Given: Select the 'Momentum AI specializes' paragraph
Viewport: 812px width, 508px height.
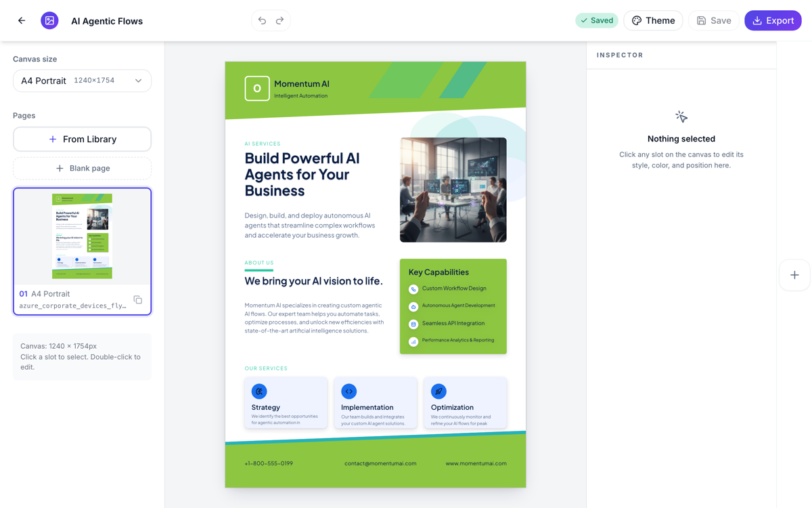Looking at the screenshot, I should (x=314, y=318).
